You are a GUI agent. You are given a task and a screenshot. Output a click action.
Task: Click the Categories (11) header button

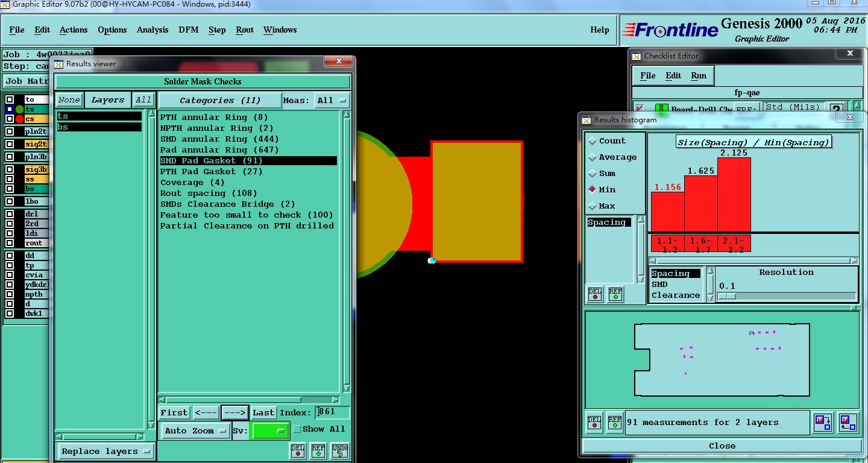click(x=220, y=101)
